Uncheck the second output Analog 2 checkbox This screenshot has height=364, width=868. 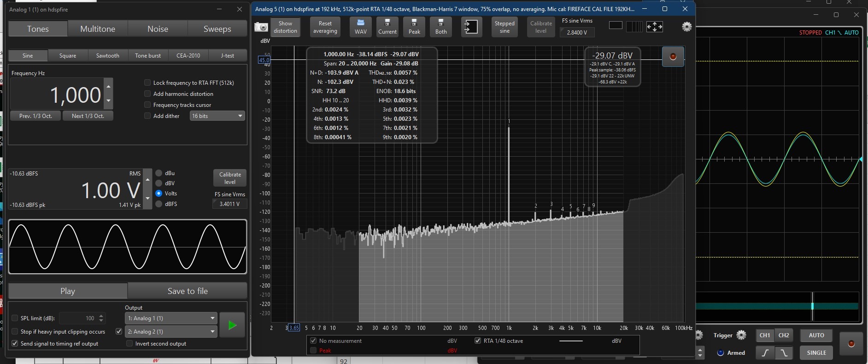click(119, 331)
